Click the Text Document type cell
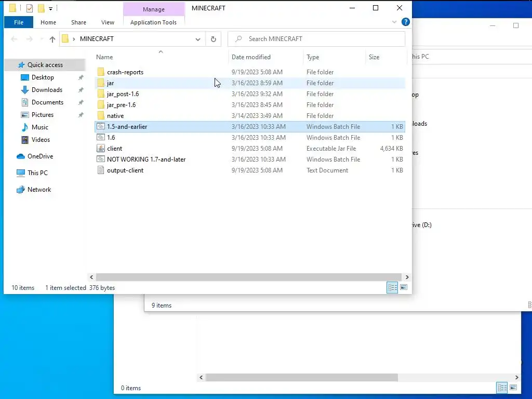 [327, 170]
